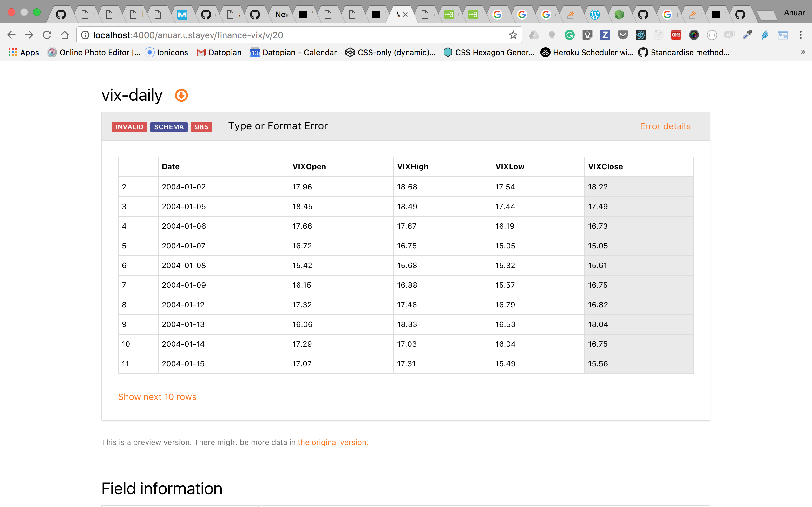The image size is (812, 507).
Task: Show next 10 rows of the table
Action: 157,397
